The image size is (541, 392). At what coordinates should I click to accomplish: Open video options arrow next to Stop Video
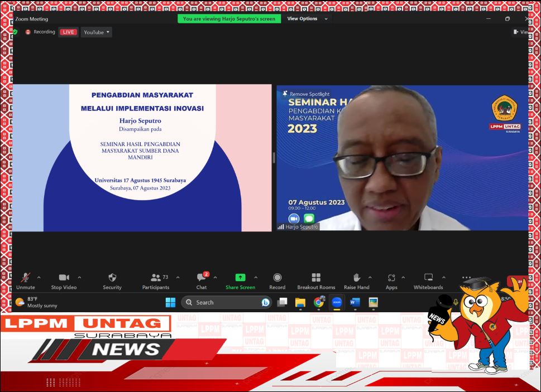[79, 277]
